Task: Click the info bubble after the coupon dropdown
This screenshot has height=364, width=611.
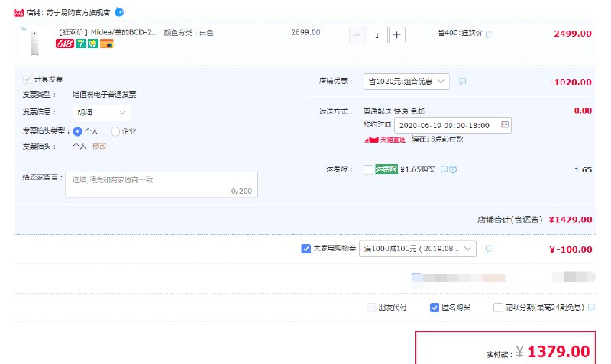Action: click(x=489, y=248)
